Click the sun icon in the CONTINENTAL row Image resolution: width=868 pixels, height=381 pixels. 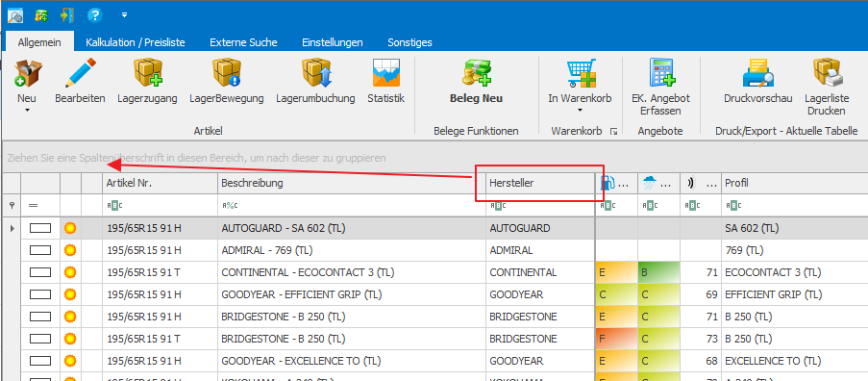pos(70,272)
